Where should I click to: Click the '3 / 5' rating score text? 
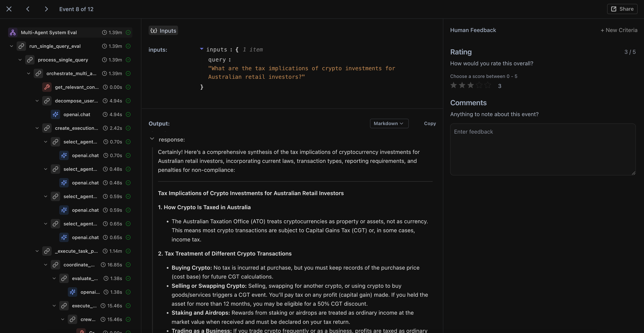(x=630, y=52)
